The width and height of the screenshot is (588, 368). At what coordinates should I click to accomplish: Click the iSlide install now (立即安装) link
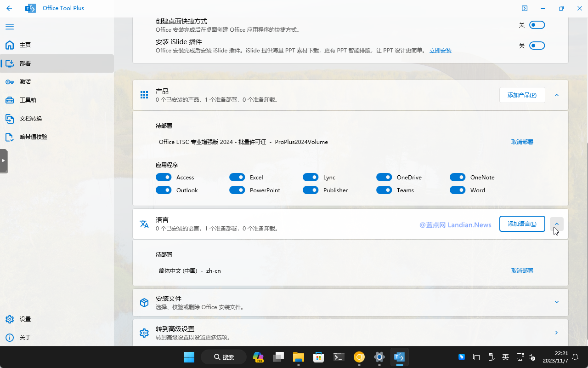pos(440,51)
